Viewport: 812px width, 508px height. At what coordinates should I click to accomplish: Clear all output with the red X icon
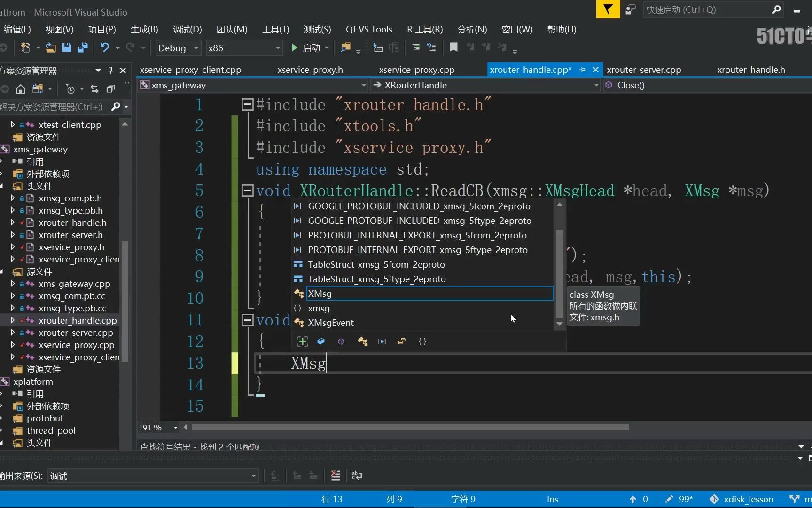tap(336, 476)
